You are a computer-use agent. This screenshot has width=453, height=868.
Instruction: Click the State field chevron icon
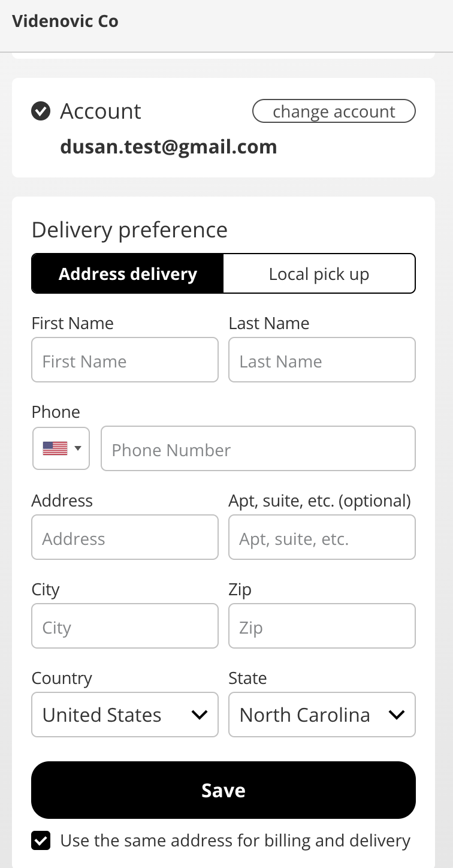(x=396, y=715)
